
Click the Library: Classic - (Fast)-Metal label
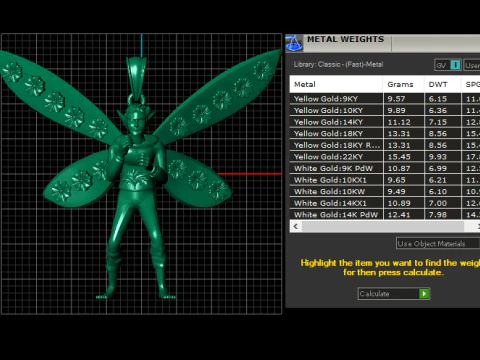click(338, 64)
